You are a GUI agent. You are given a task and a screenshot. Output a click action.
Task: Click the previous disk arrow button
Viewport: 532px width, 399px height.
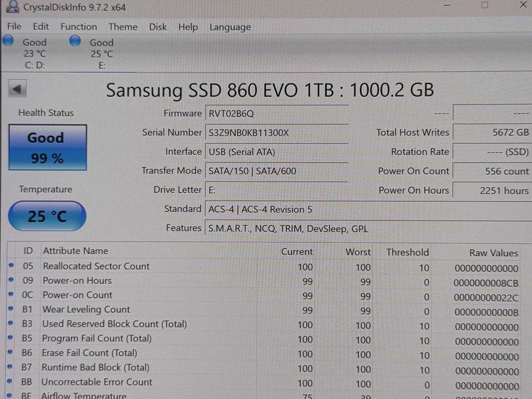(18, 89)
